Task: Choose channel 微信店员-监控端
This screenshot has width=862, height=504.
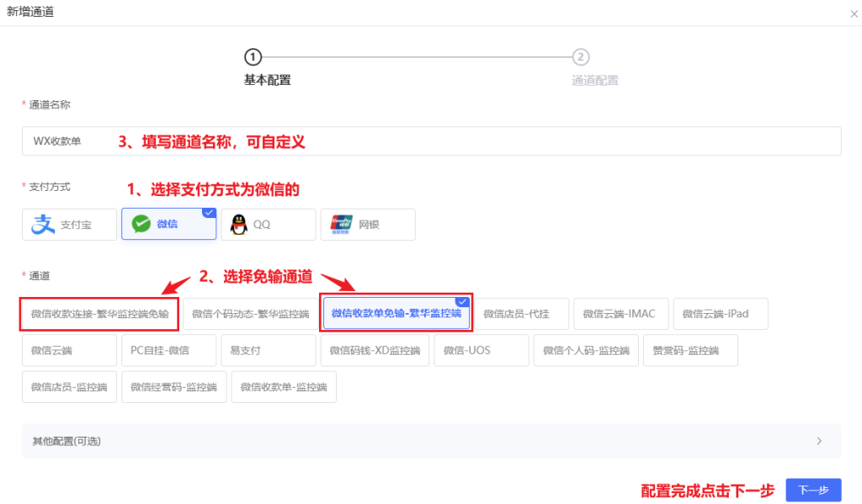Action: (x=69, y=387)
